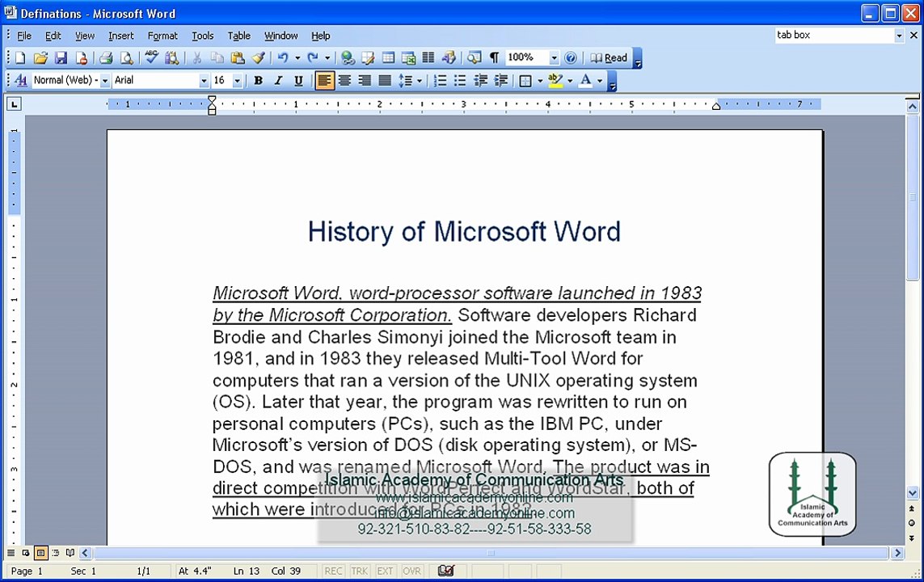Viewport: 924px width, 582px height.
Task: Toggle the Document Map
Action: pyautogui.click(x=474, y=57)
